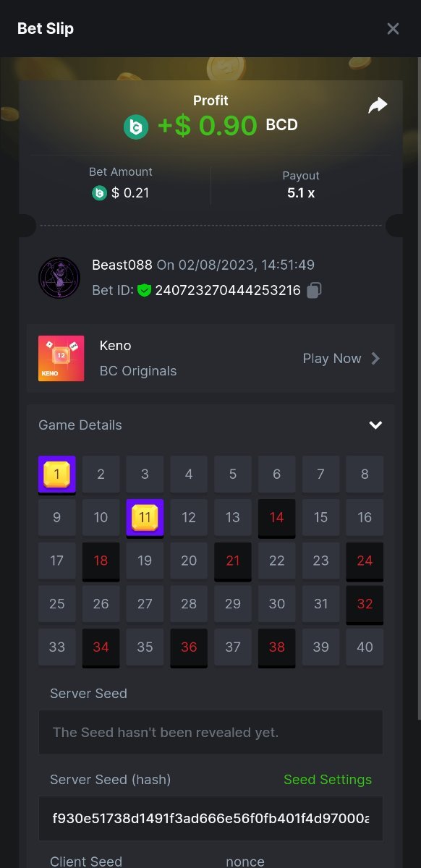Screen dimensions: 421x868
Task: Click the Server Seed hash field
Action: pos(210,819)
